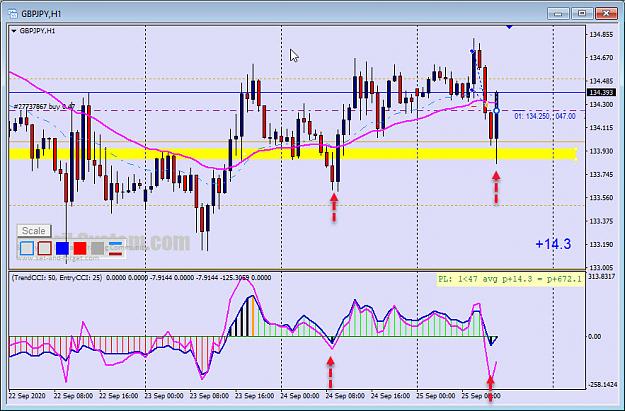Click the chart icon in the title bar
Image resolution: width=625 pixels, height=411 pixels.
tap(13, 14)
